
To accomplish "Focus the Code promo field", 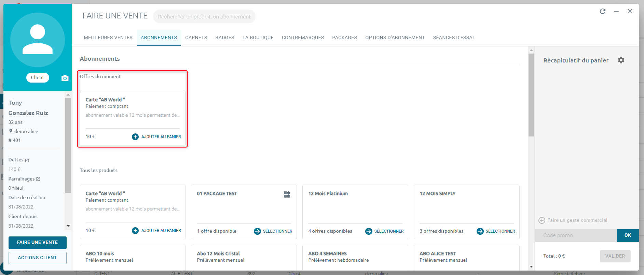I will pos(576,235).
